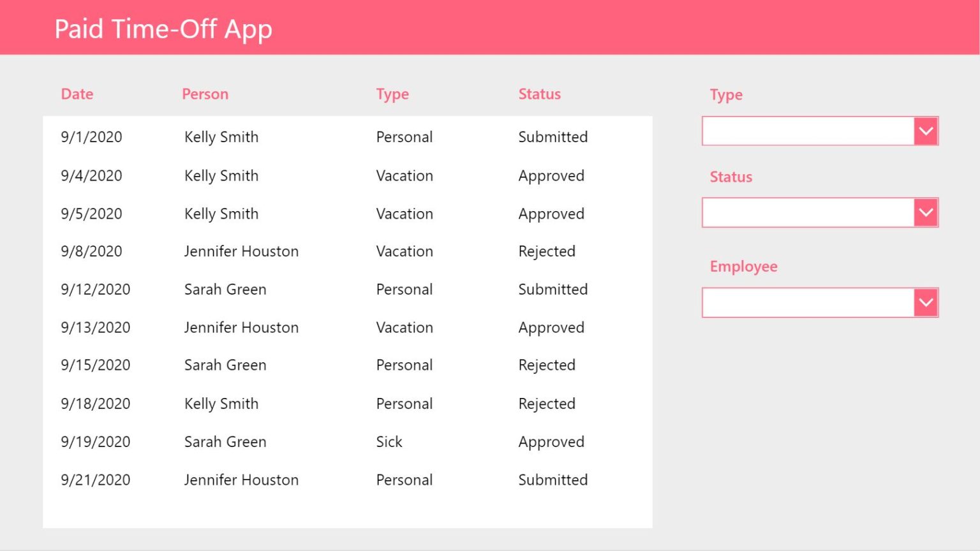
Task: Click the Approved status on 9/4/2020 row
Action: (551, 175)
